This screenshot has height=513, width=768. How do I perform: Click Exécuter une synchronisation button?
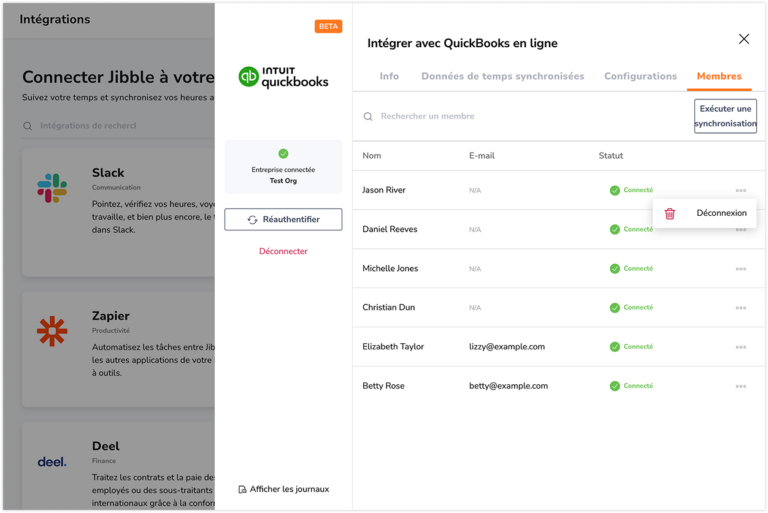[725, 116]
